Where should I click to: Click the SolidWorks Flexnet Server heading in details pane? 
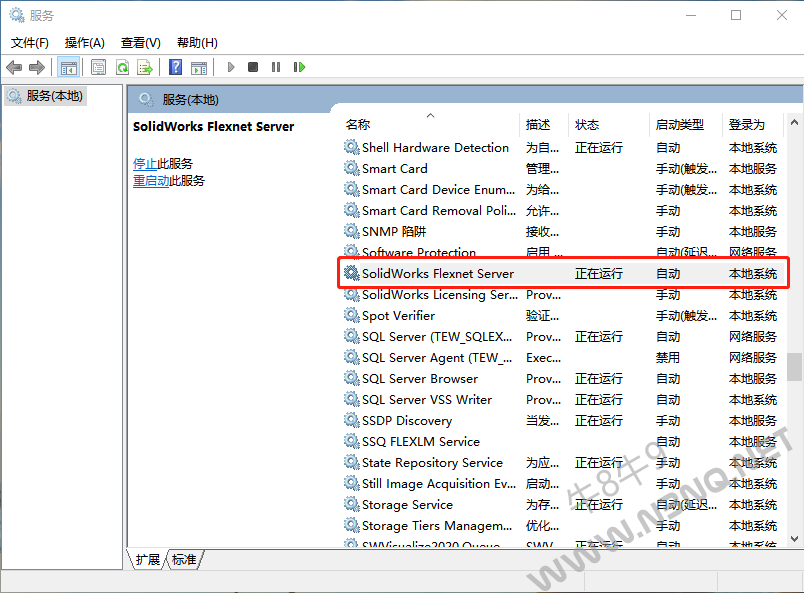(x=213, y=126)
